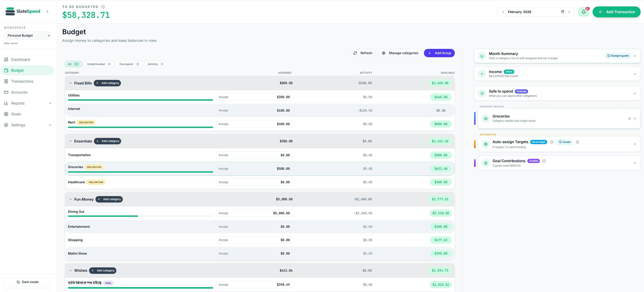644x292 pixels.
Task: Open the Refresh icon above the budget table
Action: (355, 53)
